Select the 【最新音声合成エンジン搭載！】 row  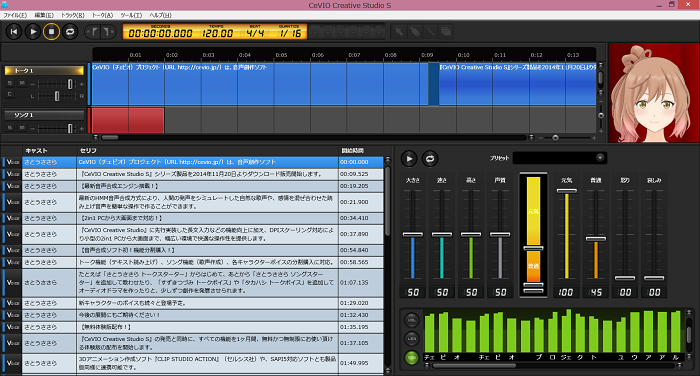tap(193, 186)
